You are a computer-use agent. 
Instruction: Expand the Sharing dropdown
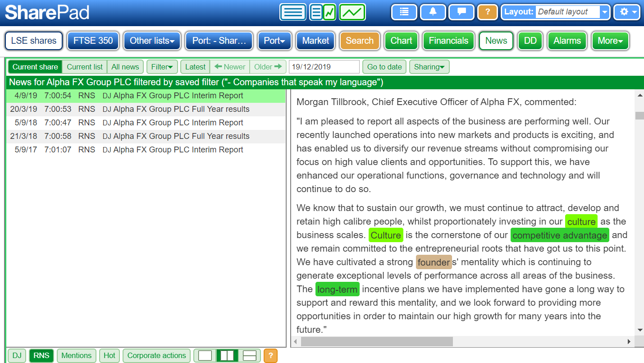tap(429, 67)
